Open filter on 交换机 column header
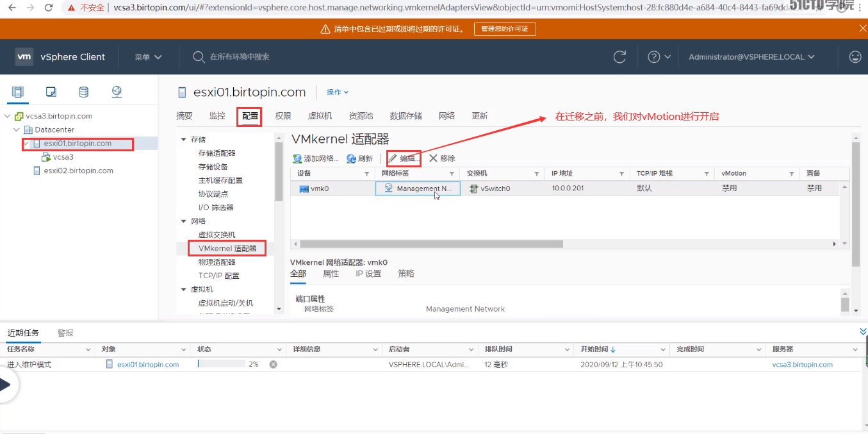 pos(537,174)
